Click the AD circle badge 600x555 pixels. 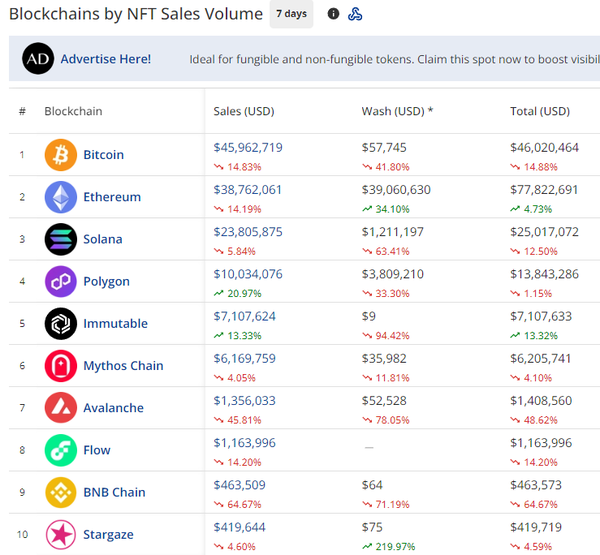38,59
